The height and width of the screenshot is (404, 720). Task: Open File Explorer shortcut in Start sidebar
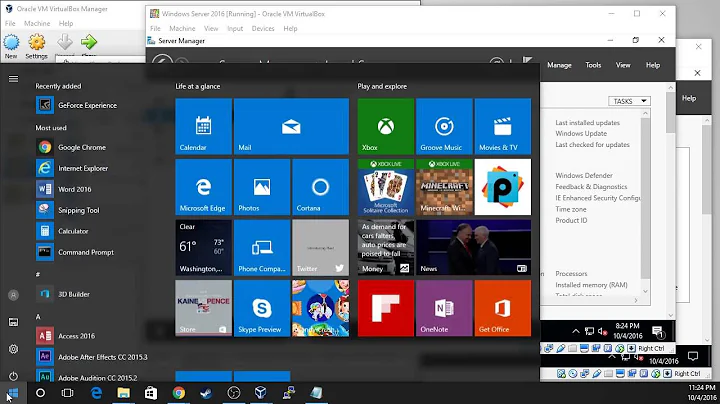coord(13,322)
